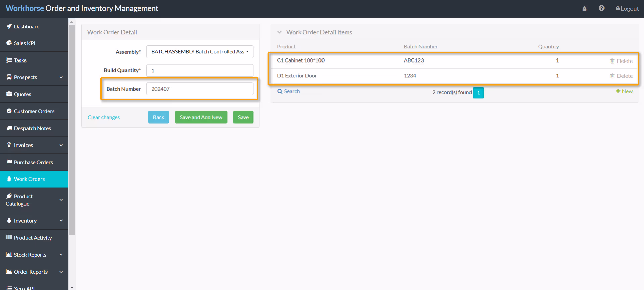Click the Quotes briefcase icon
The image size is (644, 290).
(x=9, y=94)
